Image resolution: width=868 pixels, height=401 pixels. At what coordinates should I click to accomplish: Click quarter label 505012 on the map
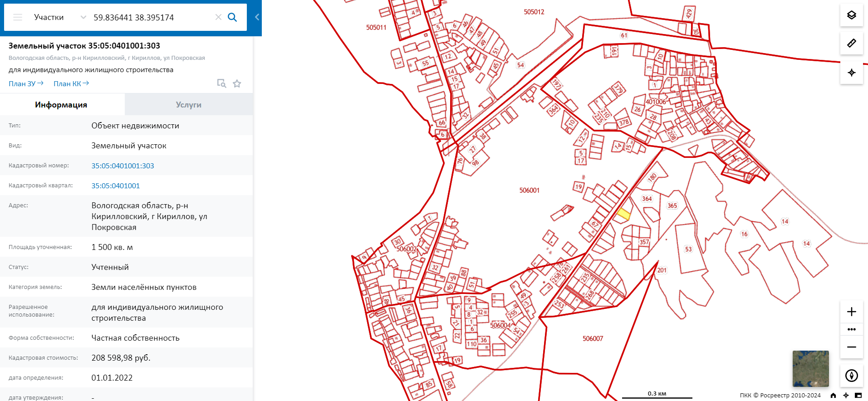point(534,12)
